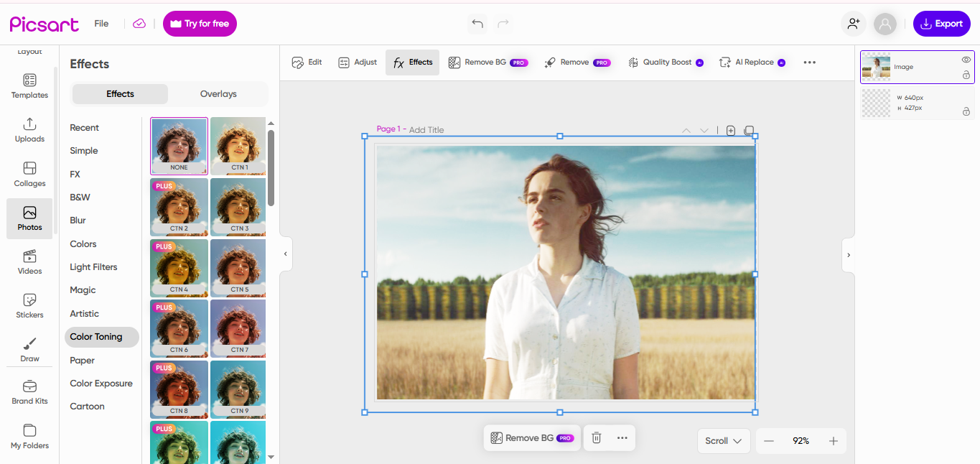This screenshot has width=980, height=464.
Task: Select the Recent effects category
Action: pos(85,128)
